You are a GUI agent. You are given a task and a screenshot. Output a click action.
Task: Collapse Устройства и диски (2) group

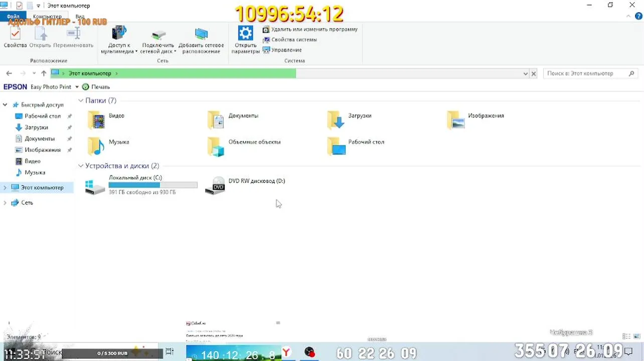(x=81, y=166)
